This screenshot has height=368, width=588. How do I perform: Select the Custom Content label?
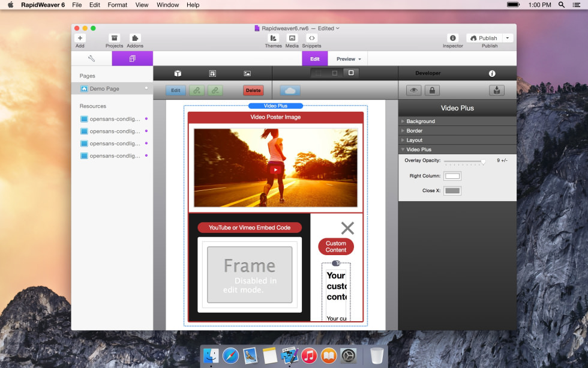[x=336, y=247]
